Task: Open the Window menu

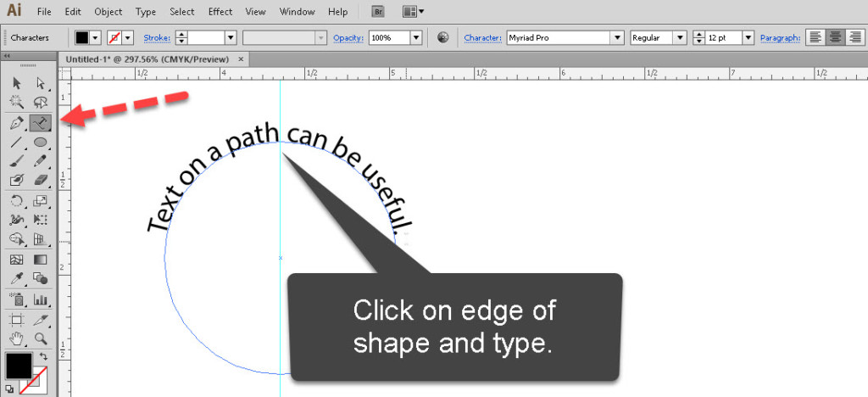Action: tap(298, 12)
